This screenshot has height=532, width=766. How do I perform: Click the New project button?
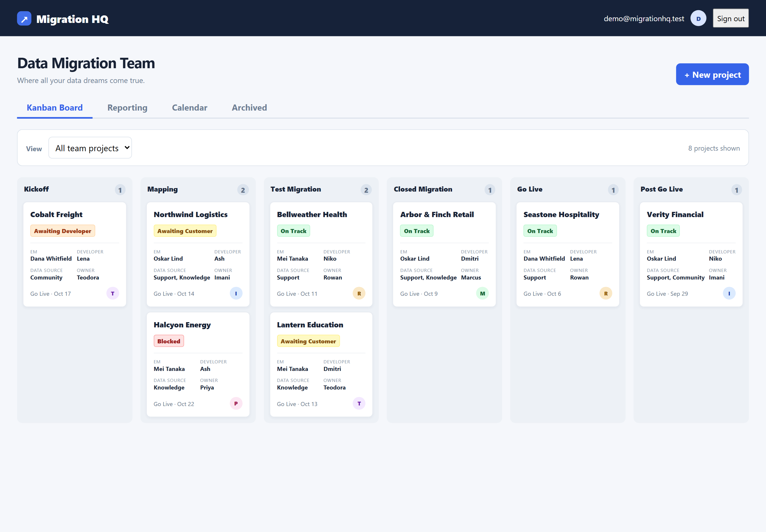712,74
